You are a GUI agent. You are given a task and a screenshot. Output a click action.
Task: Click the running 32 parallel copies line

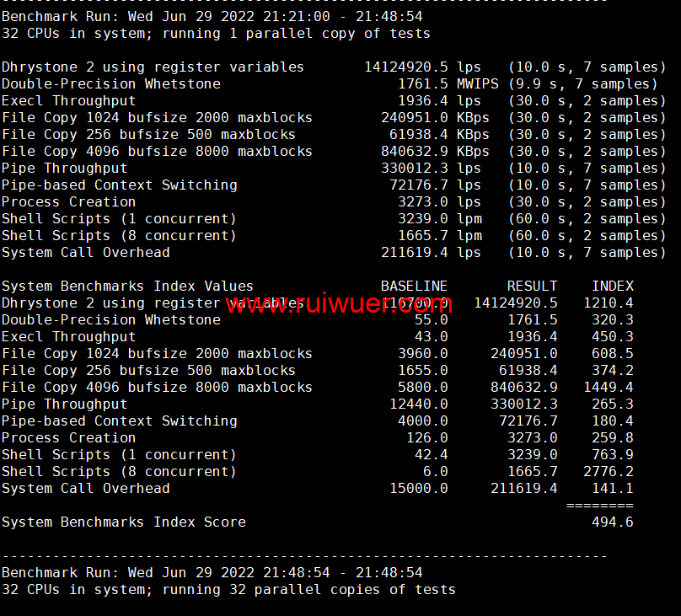(x=228, y=590)
